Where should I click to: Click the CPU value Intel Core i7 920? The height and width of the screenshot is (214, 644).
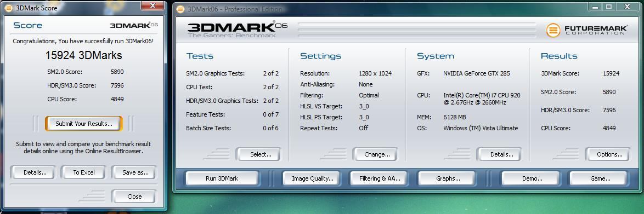click(x=482, y=99)
